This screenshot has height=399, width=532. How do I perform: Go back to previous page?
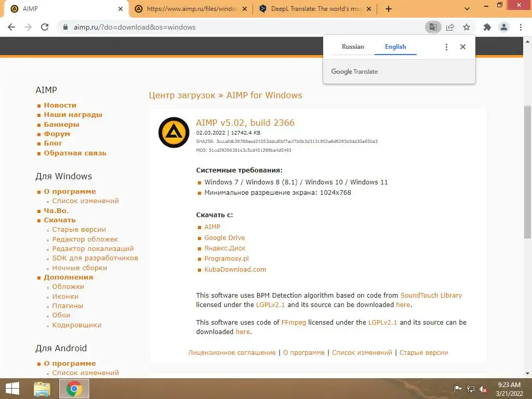tap(11, 27)
